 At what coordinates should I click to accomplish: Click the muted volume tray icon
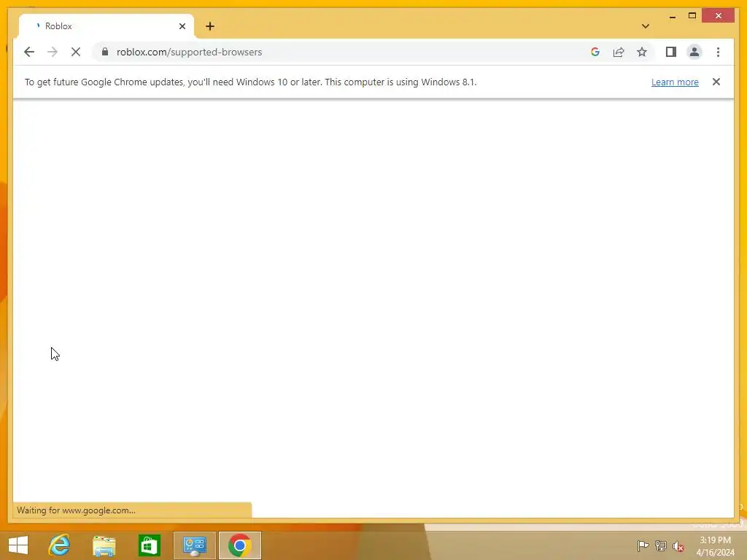[x=678, y=546]
